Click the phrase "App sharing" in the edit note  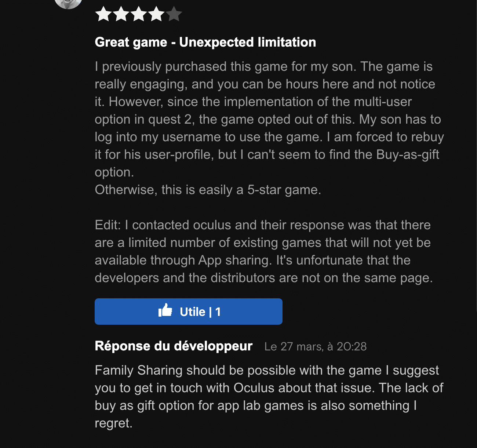tap(235, 261)
